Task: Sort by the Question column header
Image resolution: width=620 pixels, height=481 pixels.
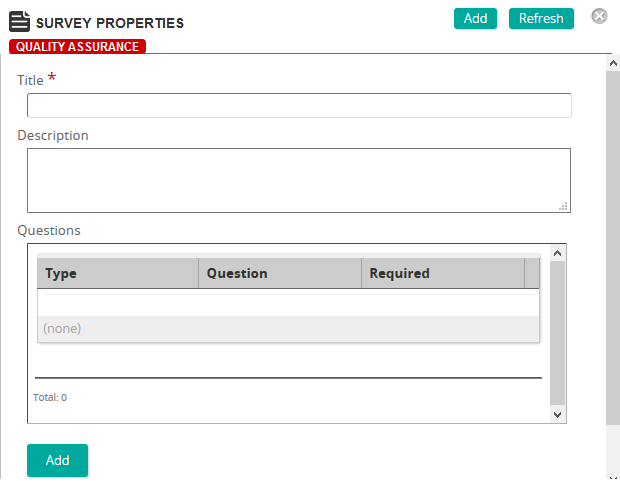Action: point(280,273)
